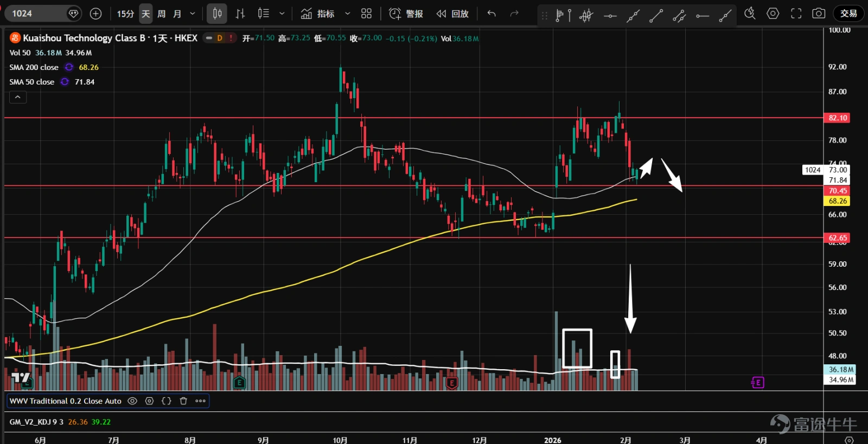
Task: Select the anchored volume profile tool
Action: point(563,15)
